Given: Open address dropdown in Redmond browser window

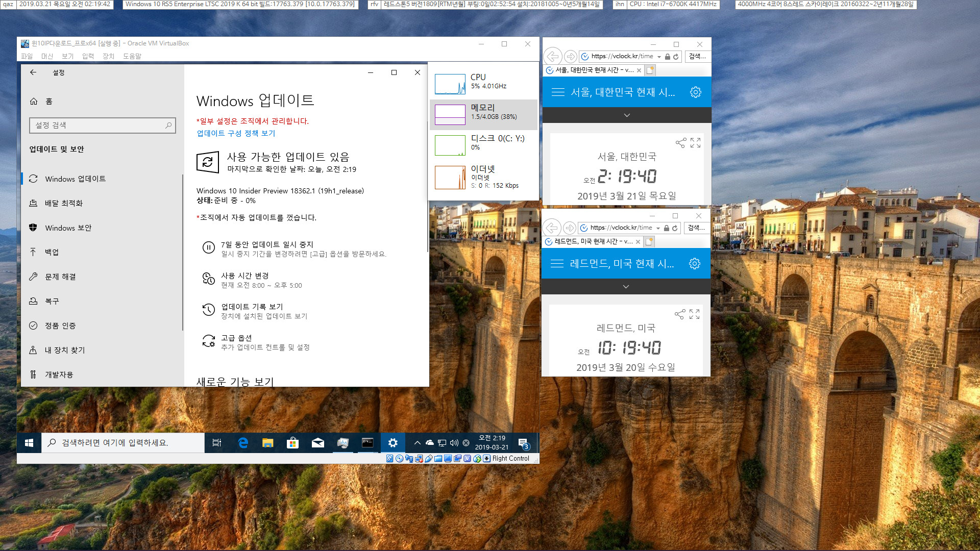Looking at the screenshot, I should [658, 228].
